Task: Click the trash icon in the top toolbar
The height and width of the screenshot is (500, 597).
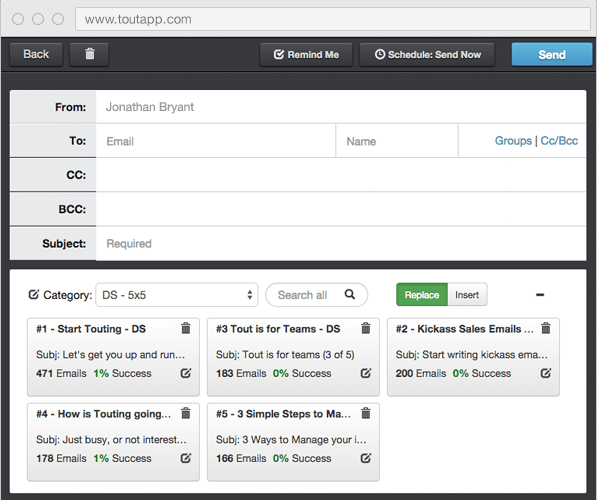Action: click(89, 54)
